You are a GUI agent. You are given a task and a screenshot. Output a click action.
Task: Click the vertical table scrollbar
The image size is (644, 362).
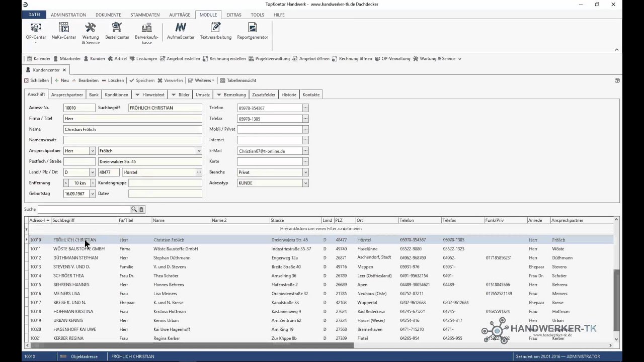tap(617, 299)
